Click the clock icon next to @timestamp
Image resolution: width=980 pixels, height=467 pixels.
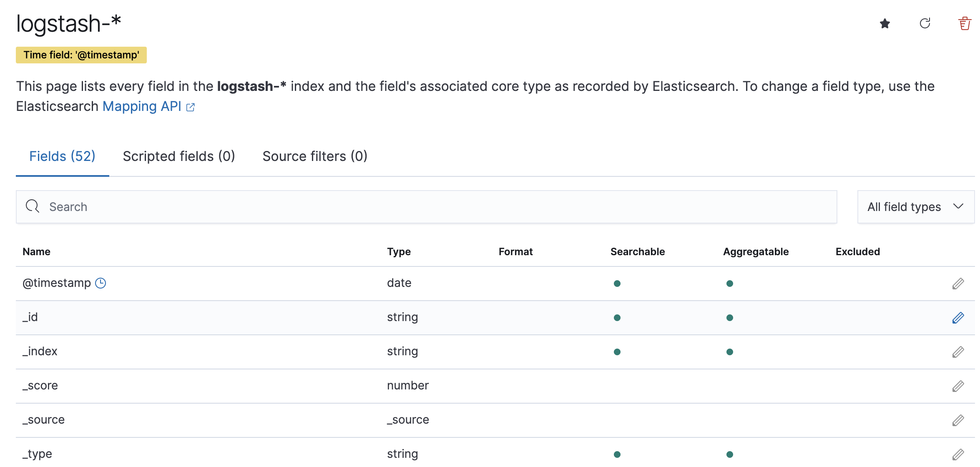coord(101,283)
